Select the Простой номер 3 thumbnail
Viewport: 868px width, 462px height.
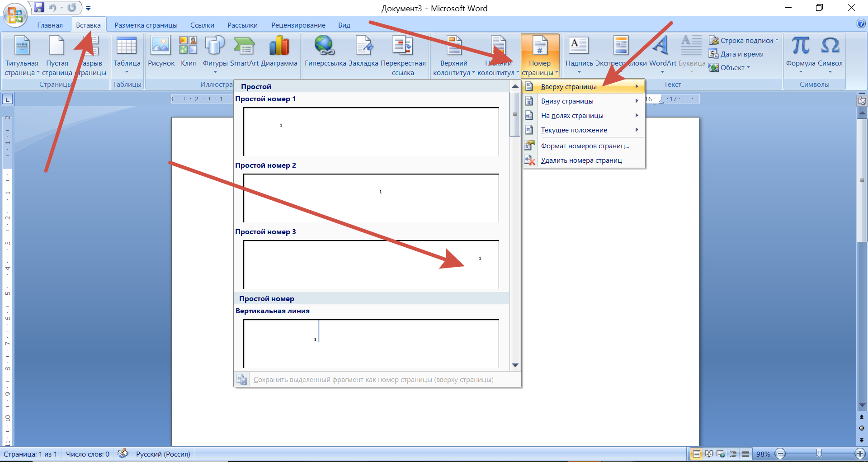(x=371, y=264)
